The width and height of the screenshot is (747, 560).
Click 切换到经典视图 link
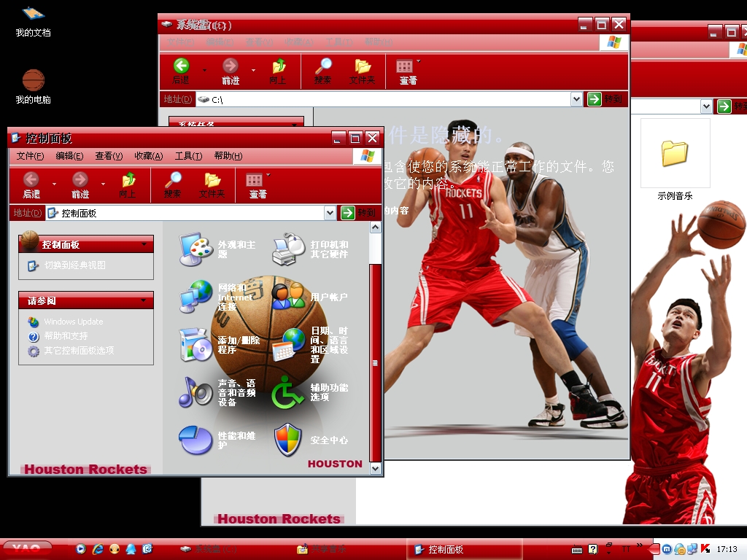point(75,265)
